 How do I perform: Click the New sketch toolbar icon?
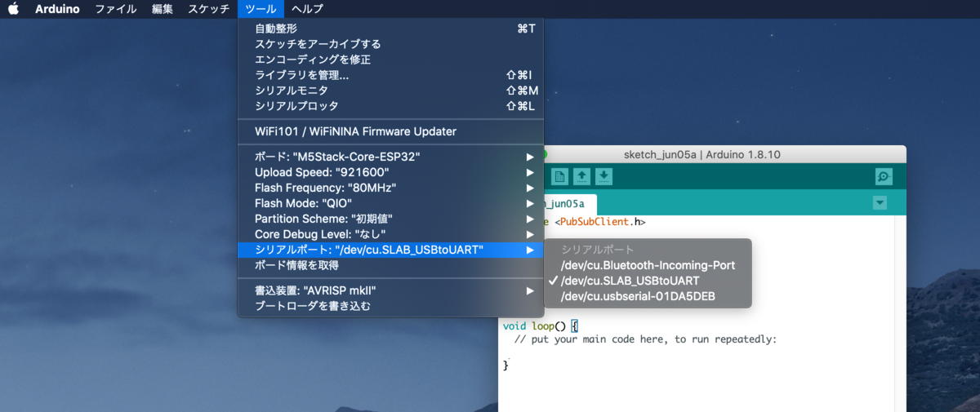(x=559, y=176)
